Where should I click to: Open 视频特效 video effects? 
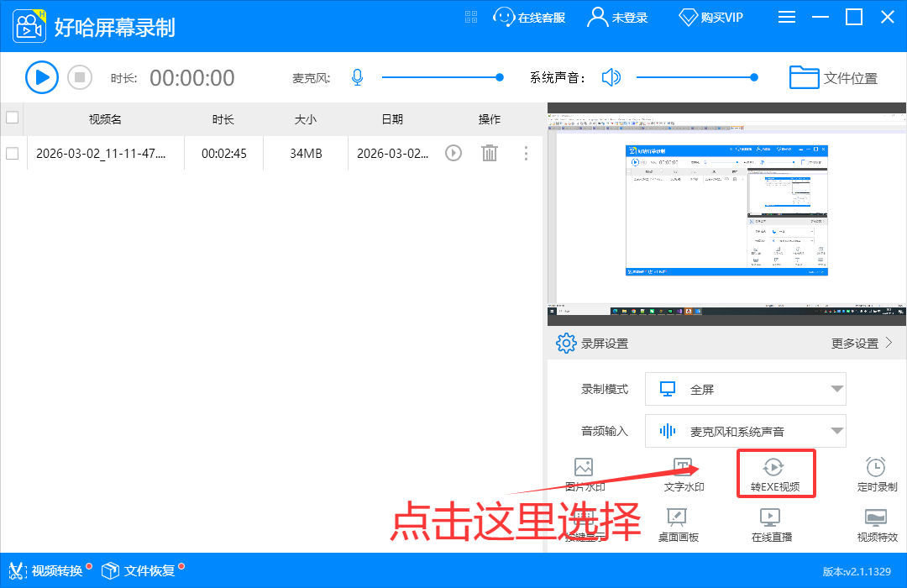876,528
